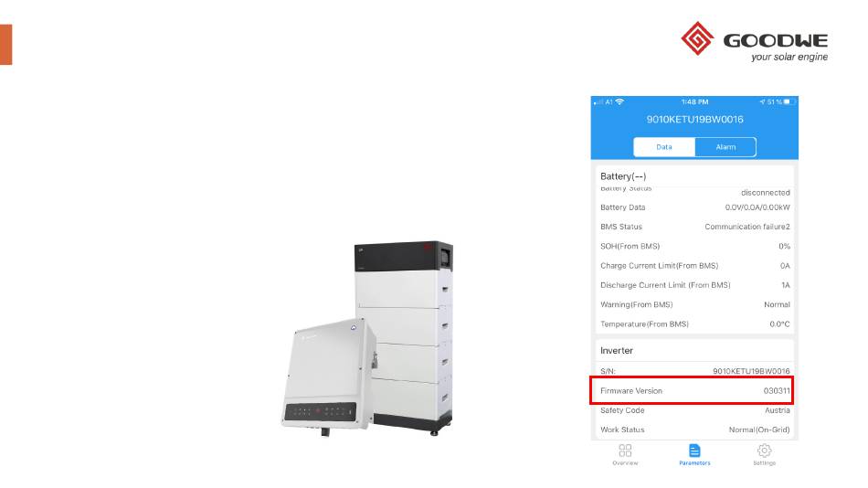Open the Overview tab icon
Viewport: 868px width, 488px height.
pos(625,451)
